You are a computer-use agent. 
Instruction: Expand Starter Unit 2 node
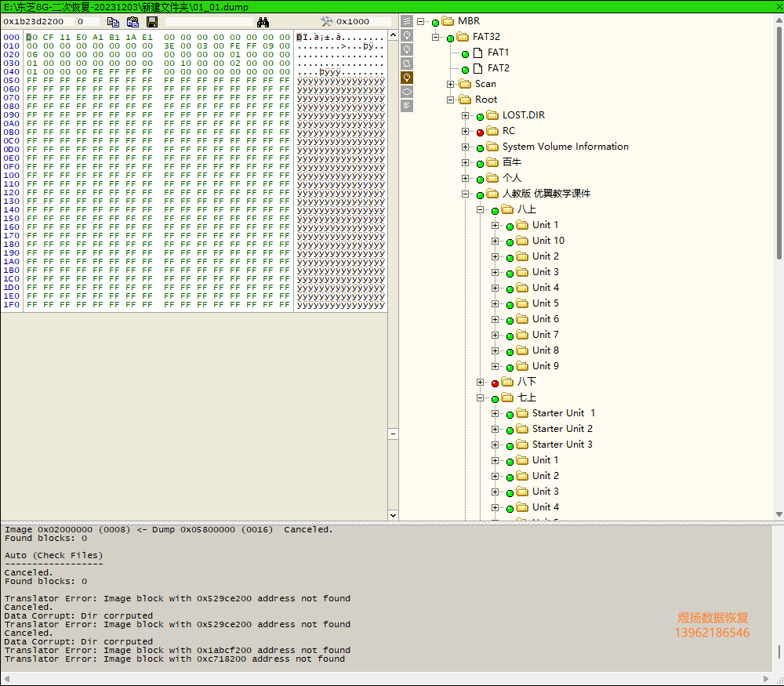coord(495,429)
